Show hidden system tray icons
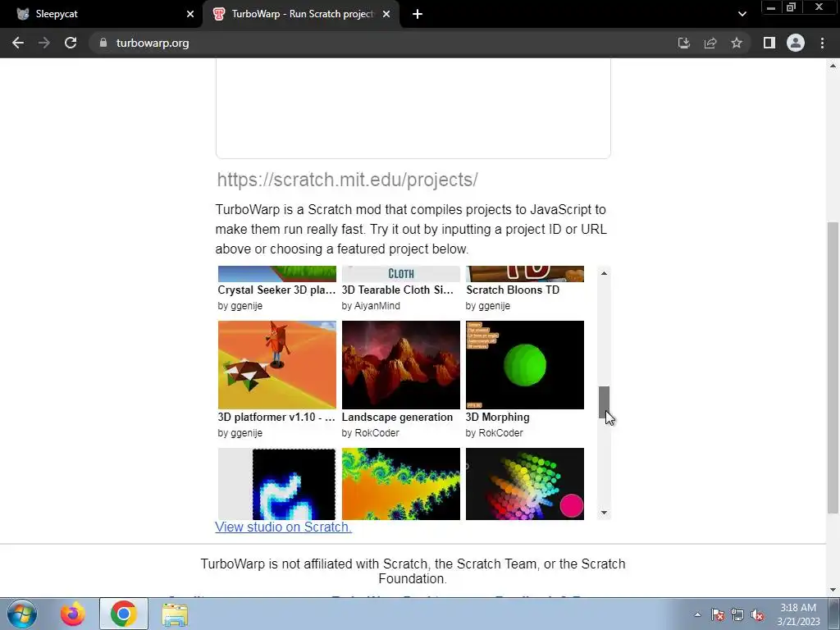Screen dimensions: 840x630 tap(697, 614)
